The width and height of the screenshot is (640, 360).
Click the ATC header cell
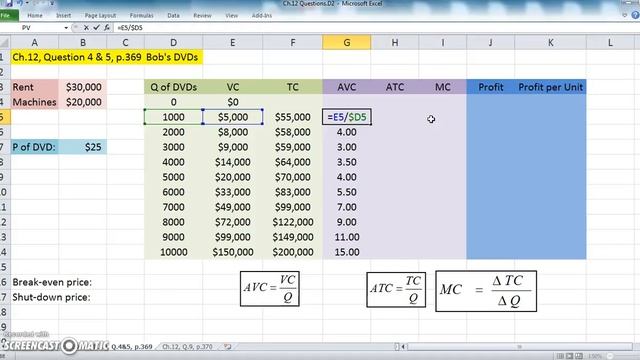395,87
